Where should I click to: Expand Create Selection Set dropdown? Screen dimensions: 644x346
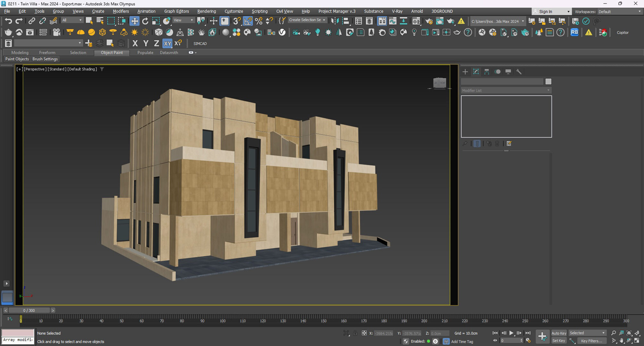tap(307, 20)
